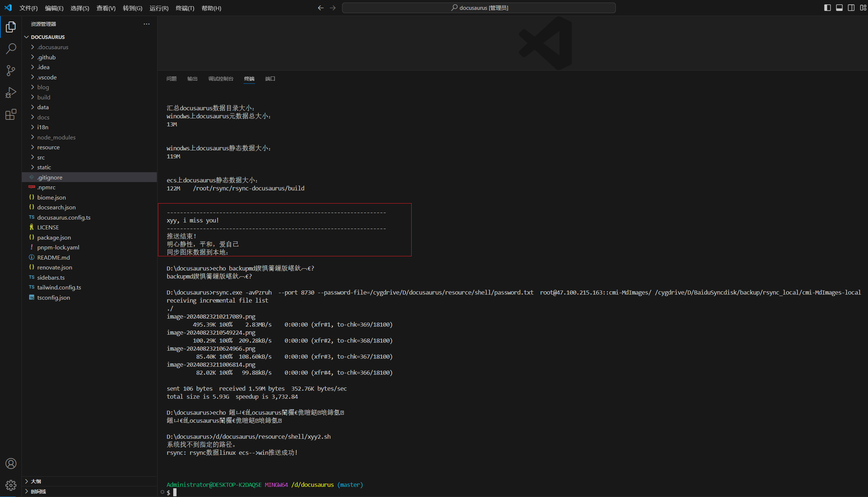Viewport: 868px width, 497px height.
Task: Open the 编辑(E) menu
Action: coord(54,8)
